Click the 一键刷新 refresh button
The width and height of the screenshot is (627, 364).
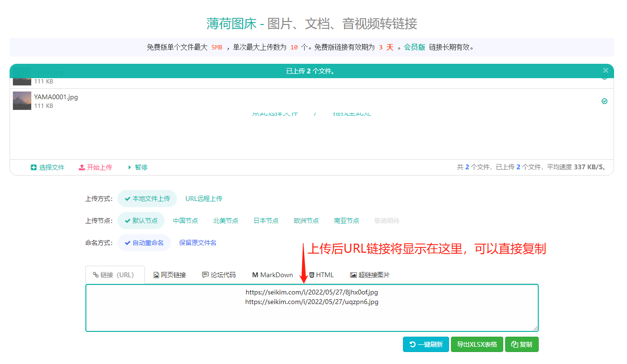point(426,344)
